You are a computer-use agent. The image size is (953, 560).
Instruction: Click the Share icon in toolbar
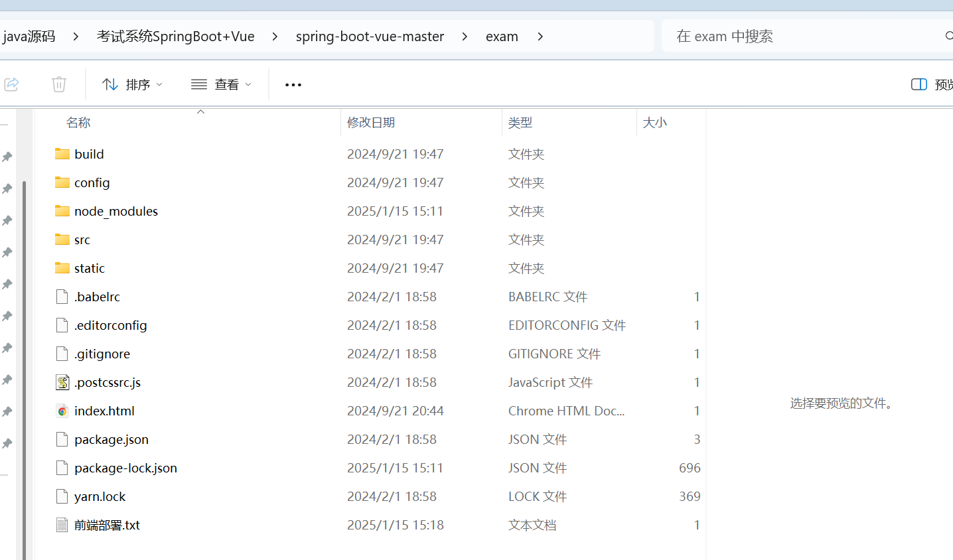click(11, 84)
